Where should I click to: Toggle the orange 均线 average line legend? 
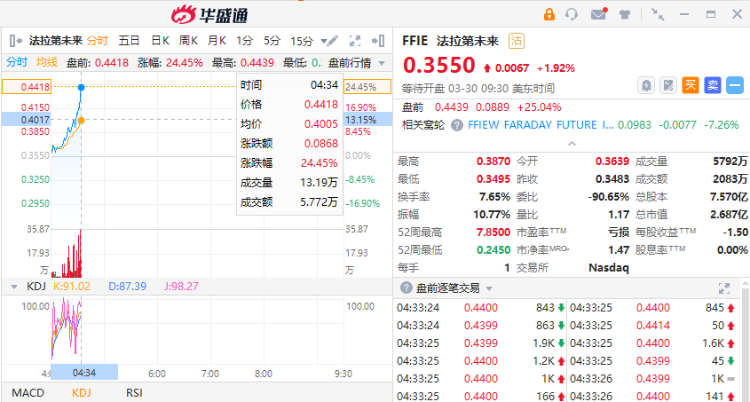tap(47, 62)
